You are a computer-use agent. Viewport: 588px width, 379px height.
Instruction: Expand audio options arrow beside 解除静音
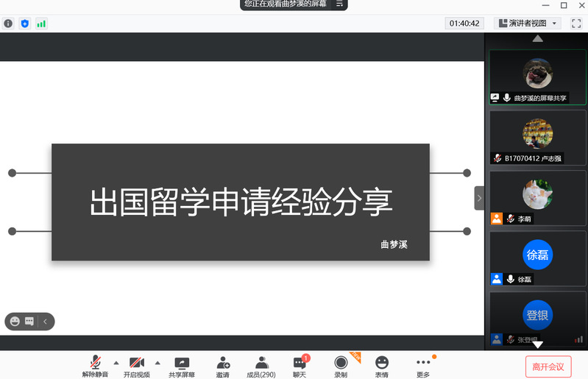[116, 363]
